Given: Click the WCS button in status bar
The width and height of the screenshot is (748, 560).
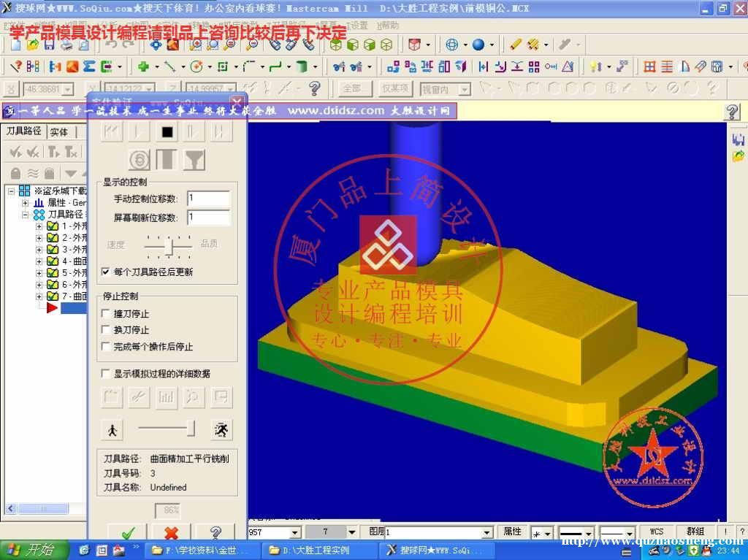Looking at the screenshot, I should tap(657, 532).
